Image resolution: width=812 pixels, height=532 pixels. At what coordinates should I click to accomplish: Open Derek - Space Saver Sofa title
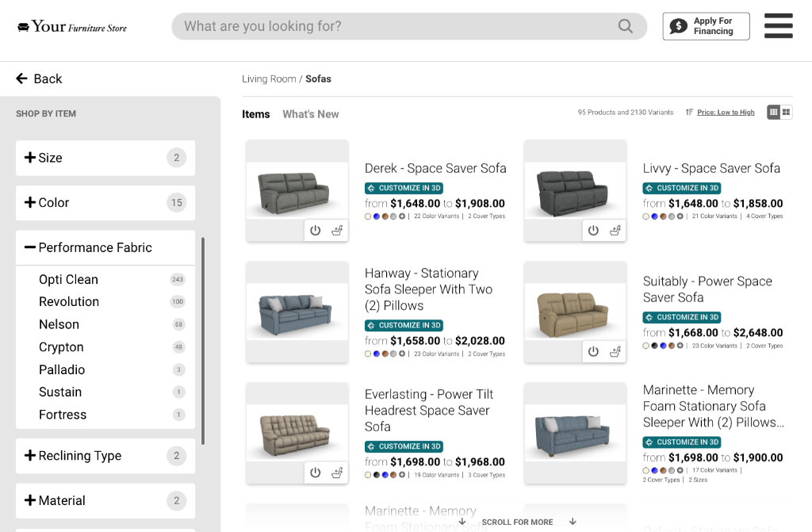coord(435,168)
